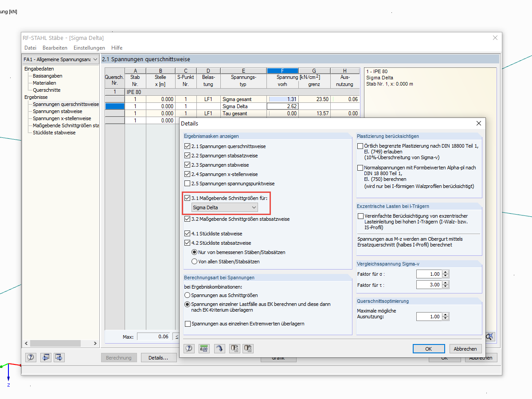The image size is (532, 399).
Task: Select Von allen Stäben/Stabsätzen
Action: tap(194, 262)
